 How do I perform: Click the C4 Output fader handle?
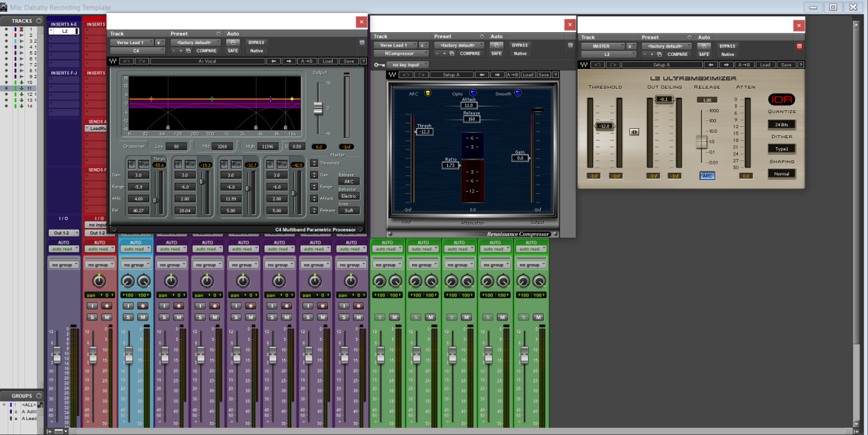(x=318, y=108)
